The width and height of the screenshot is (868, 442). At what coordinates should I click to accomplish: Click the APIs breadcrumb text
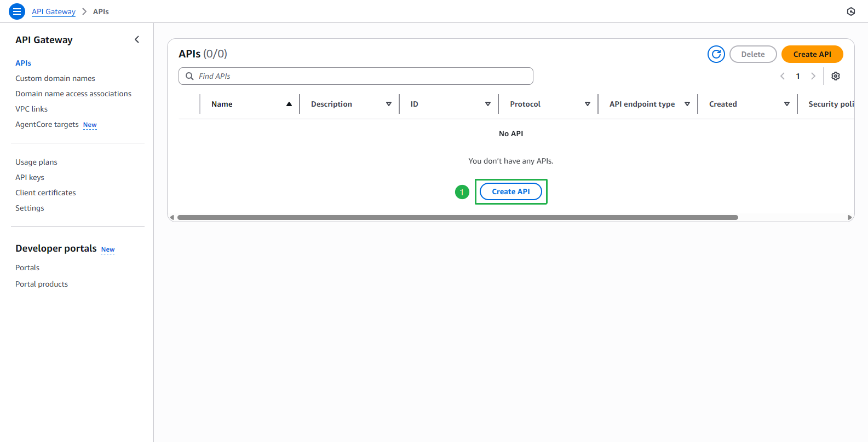coord(101,11)
